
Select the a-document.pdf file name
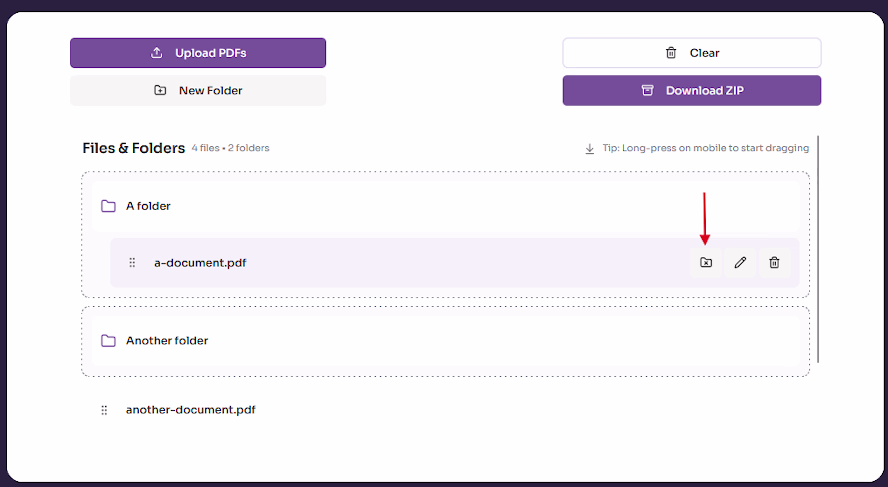tap(200, 263)
